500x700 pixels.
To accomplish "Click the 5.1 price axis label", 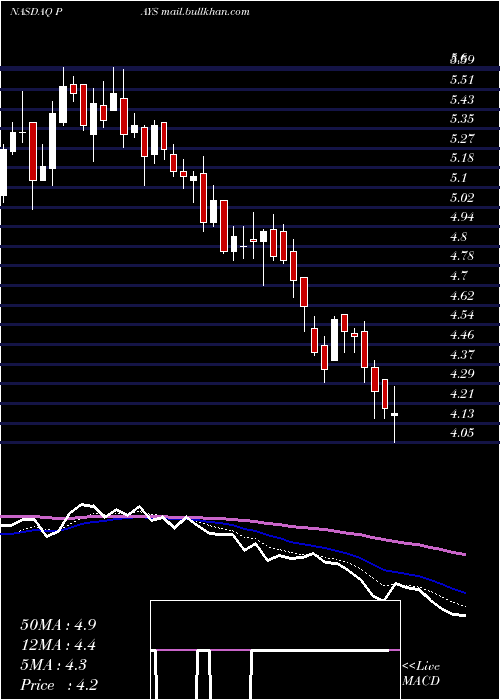I will coord(458,178).
